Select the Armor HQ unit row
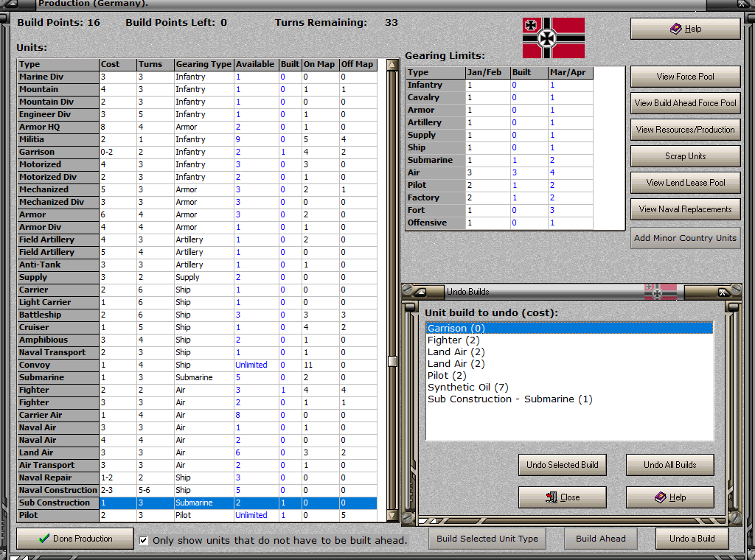This screenshot has height=560, width=755. (x=198, y=127)
